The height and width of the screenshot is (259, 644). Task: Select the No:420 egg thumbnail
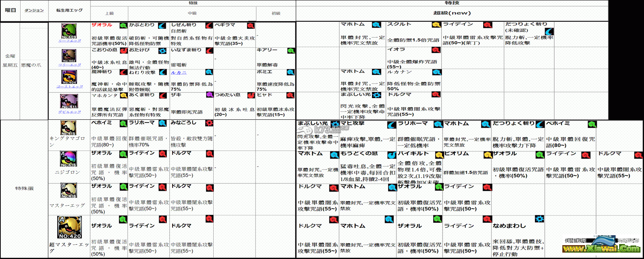click(70, 227)
